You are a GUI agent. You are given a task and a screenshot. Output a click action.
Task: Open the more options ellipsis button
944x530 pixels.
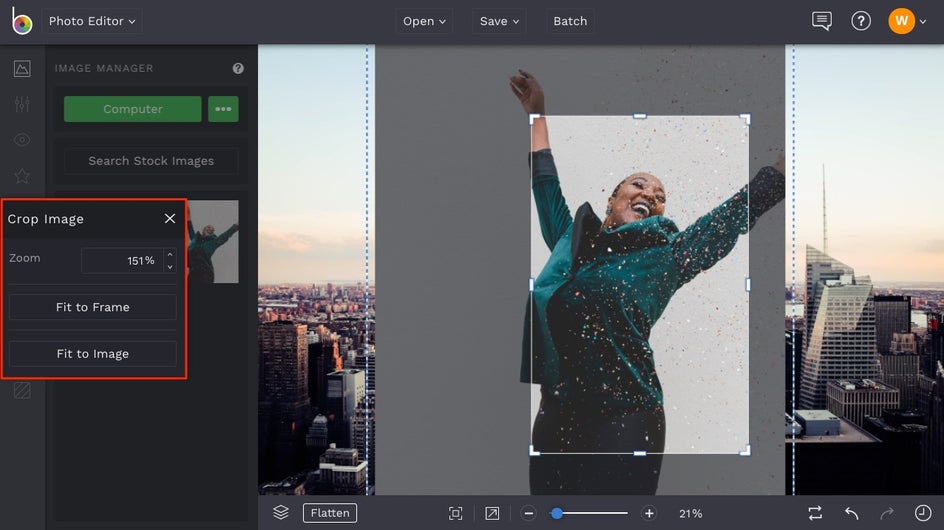(223, 109)
